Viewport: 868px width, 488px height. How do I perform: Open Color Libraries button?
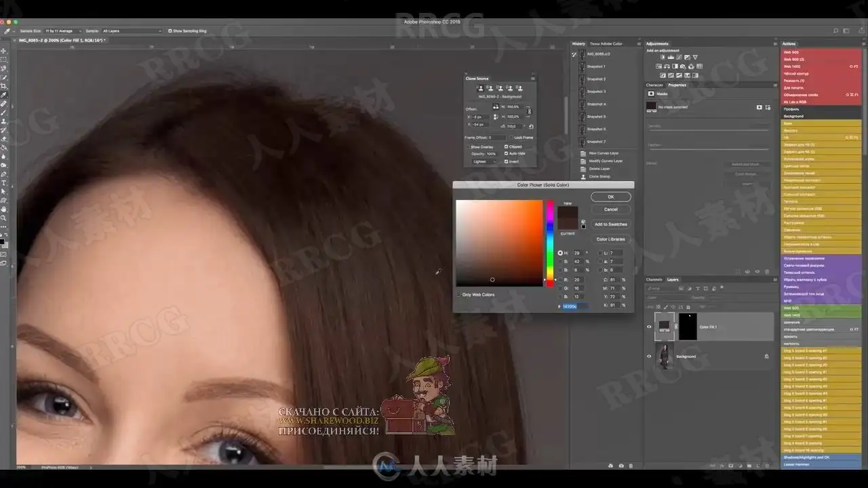coord(611,239)
